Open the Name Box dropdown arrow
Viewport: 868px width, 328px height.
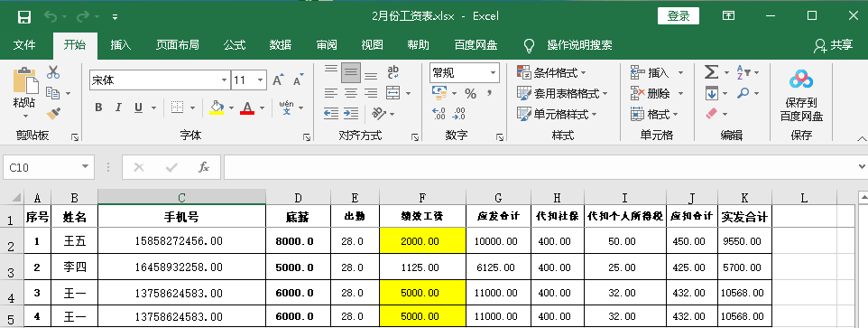click(x=85, y=167)
